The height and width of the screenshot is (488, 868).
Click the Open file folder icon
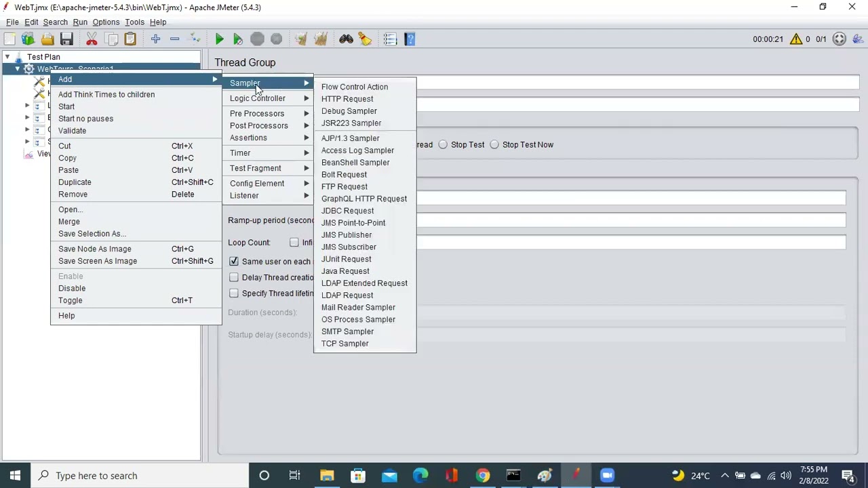click(x=47, y=39)
